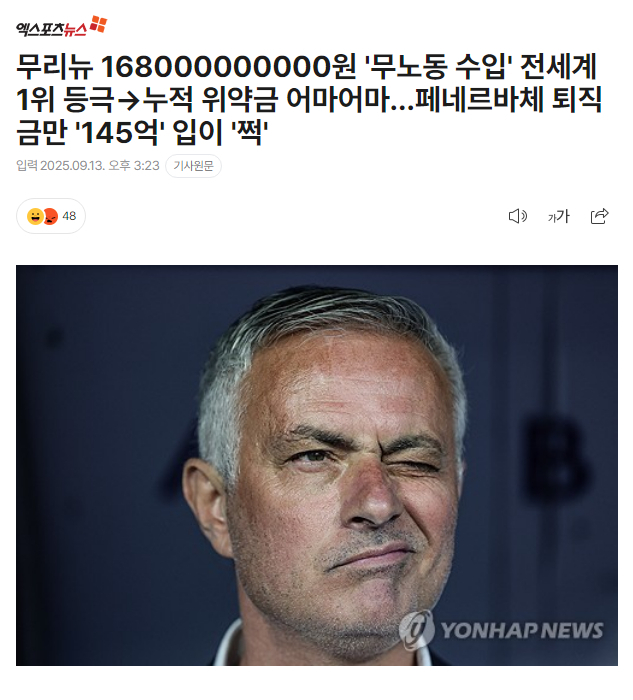
Task: Click the yellow smiling emoji reaction
Action: coord(35,217)
